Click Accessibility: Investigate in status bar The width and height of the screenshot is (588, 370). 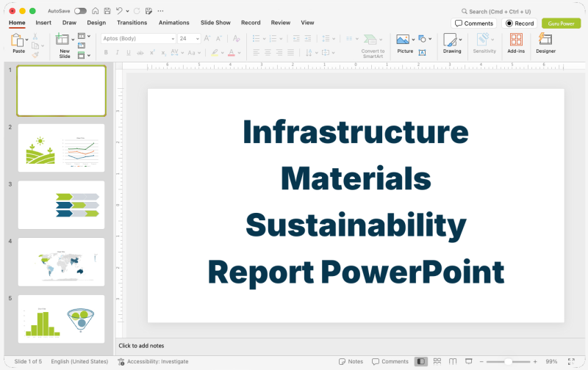[153, 361]
